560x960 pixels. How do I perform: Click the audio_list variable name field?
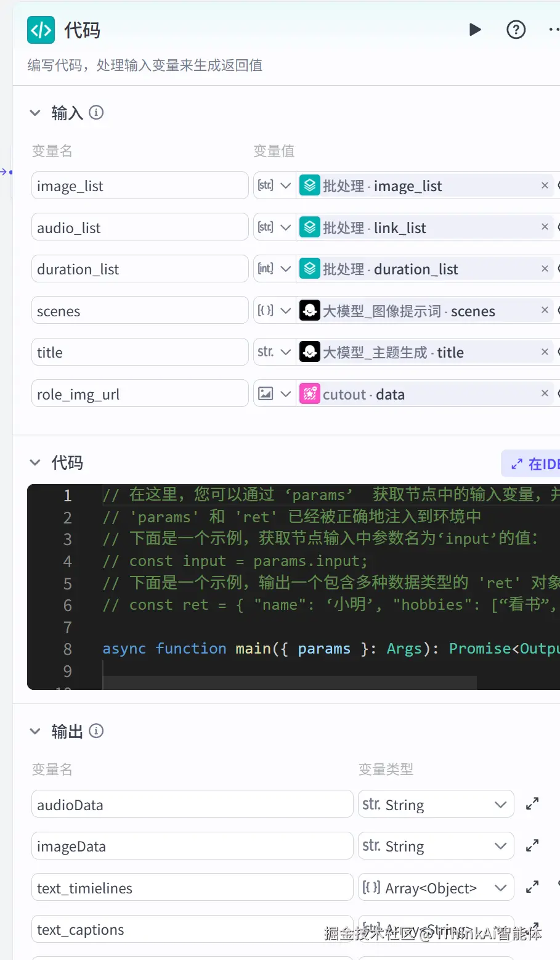click(140, 226)
